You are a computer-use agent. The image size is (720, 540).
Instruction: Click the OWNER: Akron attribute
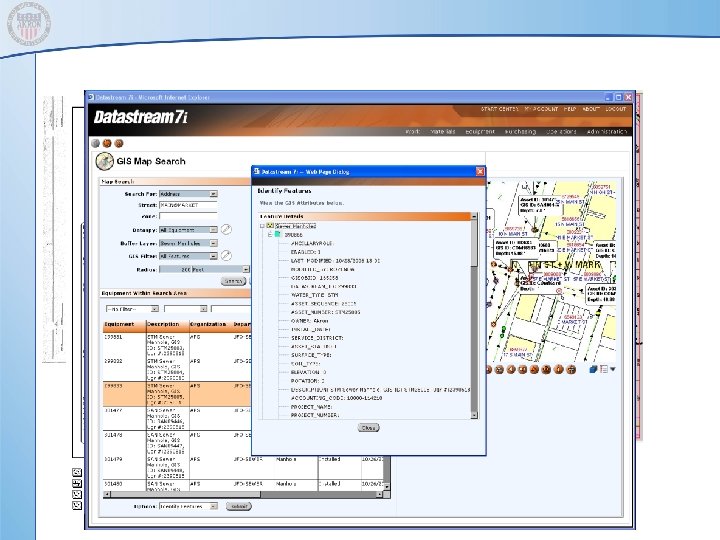click(x=309, y=321)
